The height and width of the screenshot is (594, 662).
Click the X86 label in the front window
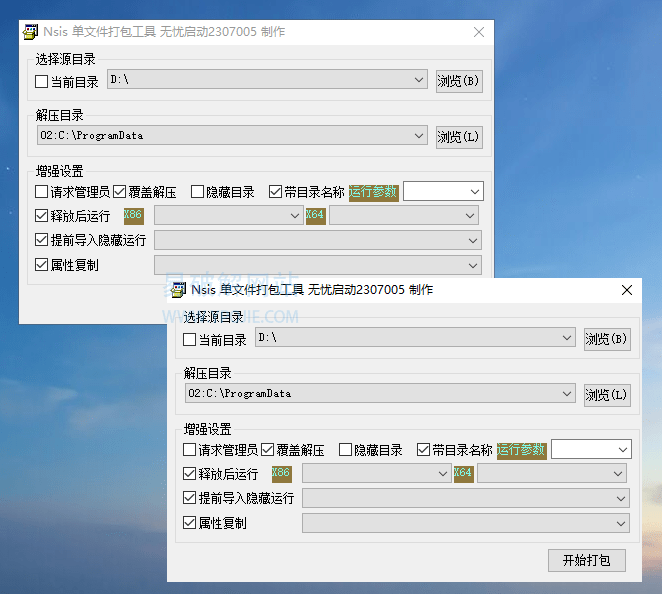click(281, 473)
